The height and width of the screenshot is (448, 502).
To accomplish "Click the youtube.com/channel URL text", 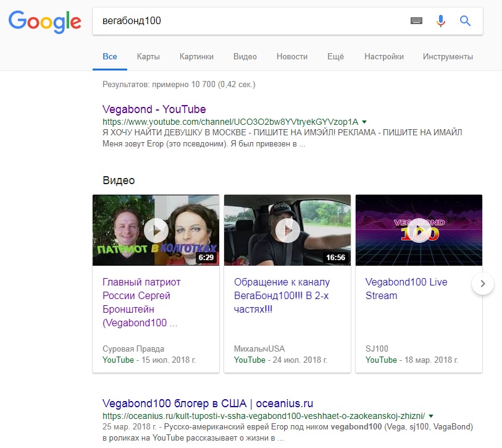I will click(230, 122).
